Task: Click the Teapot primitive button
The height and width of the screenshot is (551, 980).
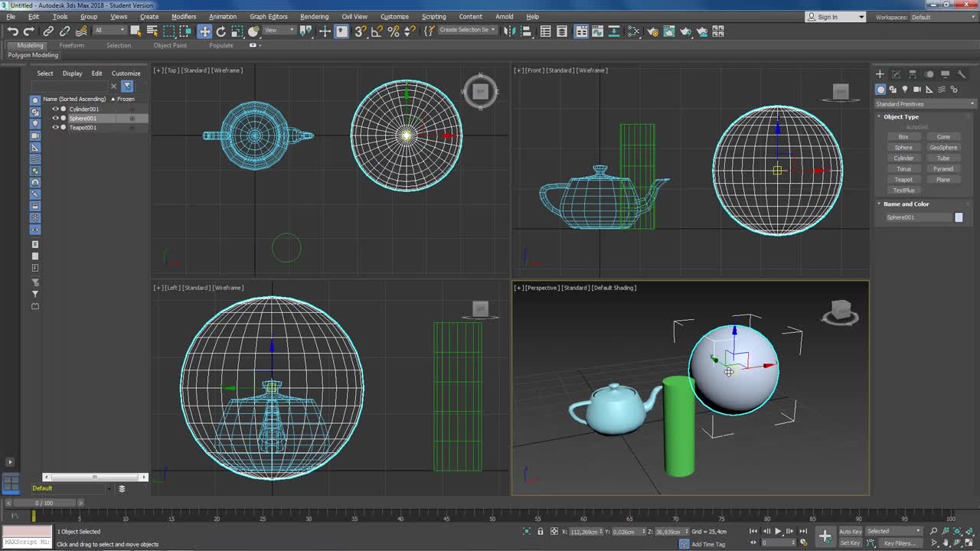Action: (903, 180)
